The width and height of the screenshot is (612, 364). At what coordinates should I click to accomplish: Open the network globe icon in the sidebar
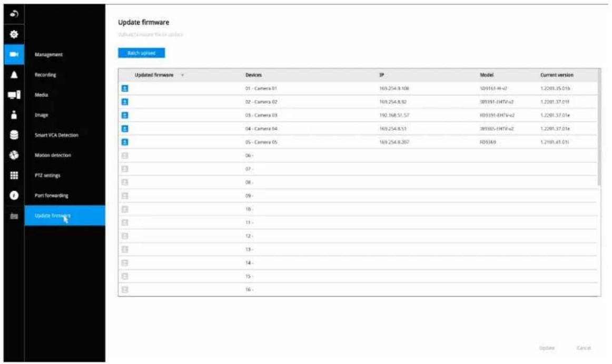(x=14, y=155)
